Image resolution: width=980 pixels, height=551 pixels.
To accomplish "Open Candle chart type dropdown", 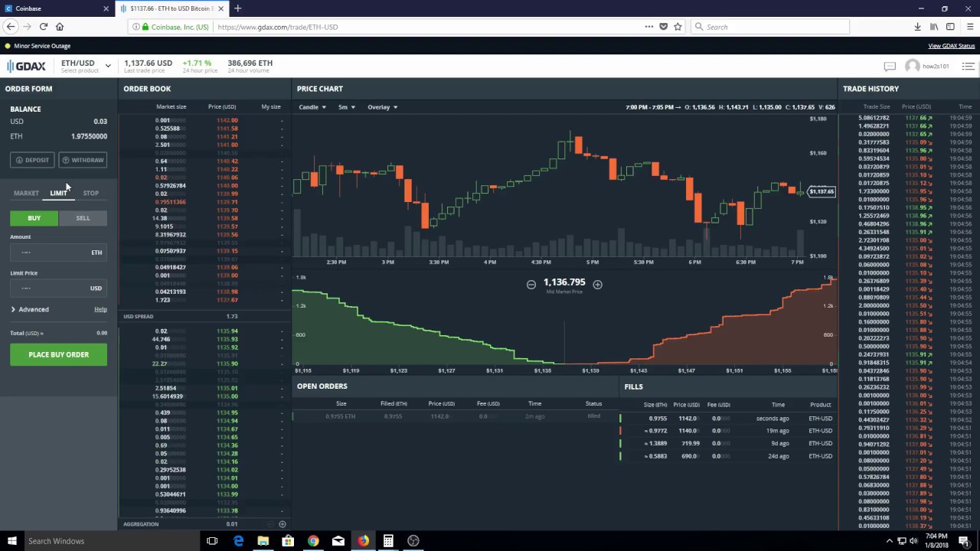I will tap(312, 107).
